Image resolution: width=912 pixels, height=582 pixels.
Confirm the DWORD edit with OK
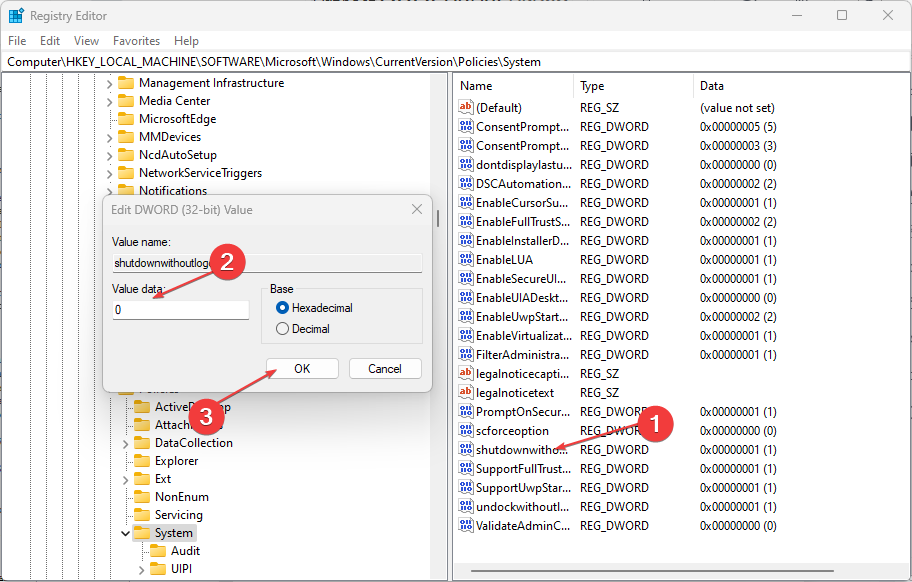click(x=302, y=369)
